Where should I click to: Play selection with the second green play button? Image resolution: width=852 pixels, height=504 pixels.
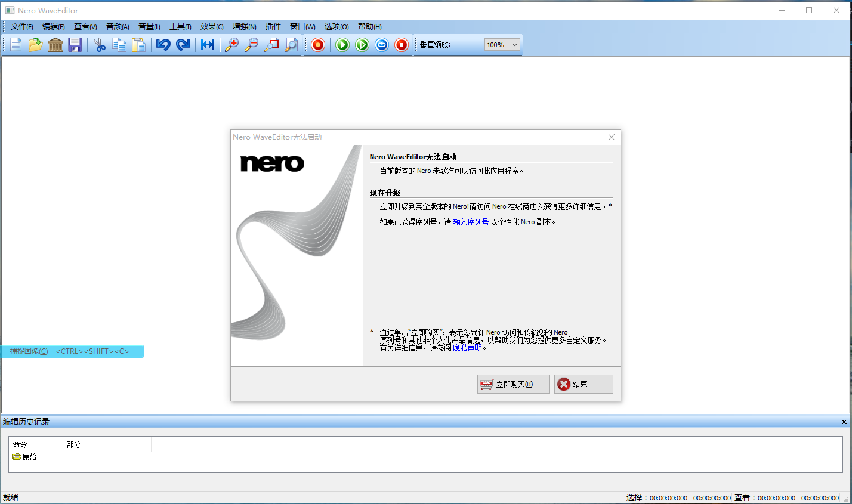(362, 45)
